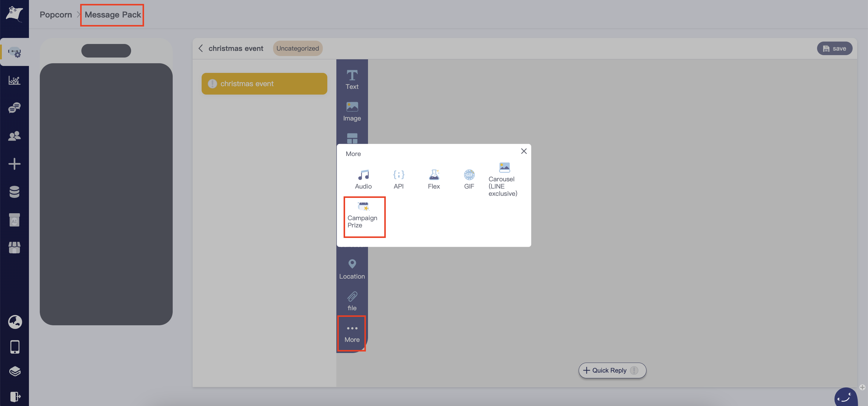Screen dimensions: 868x406
Task: Select the Flex message icon
Action: pyautogui.click(x=434, y=179)
